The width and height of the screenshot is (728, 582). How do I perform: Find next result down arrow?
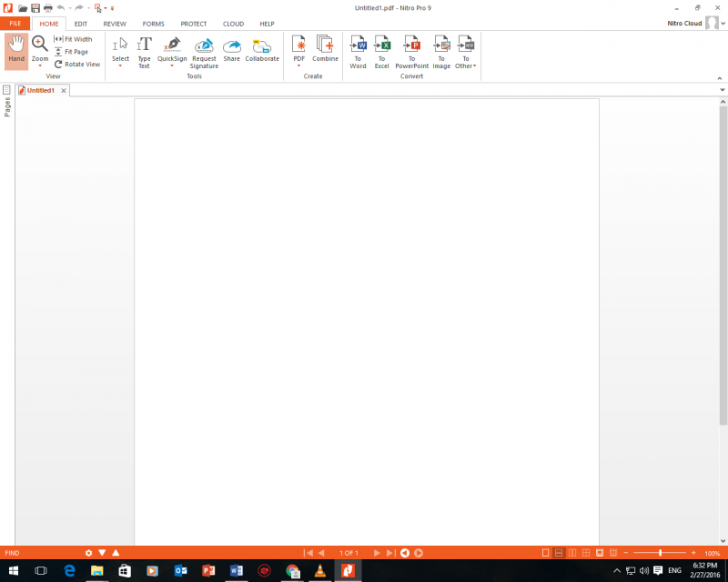click(102, 553)
